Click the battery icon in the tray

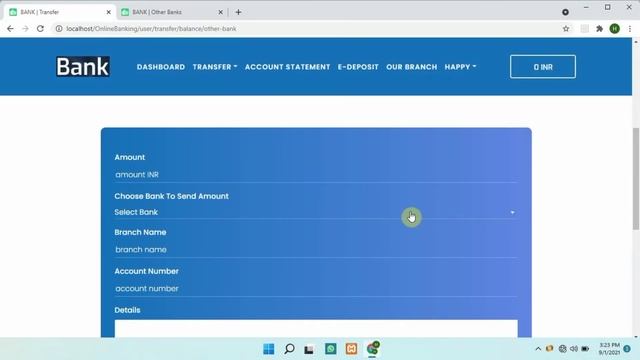coord(585,349)
